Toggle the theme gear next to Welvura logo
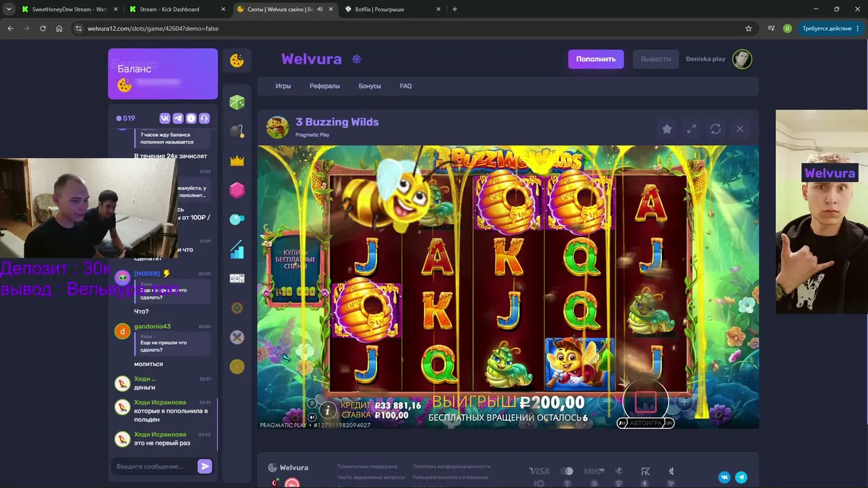Viewport: 868px width, 488px height. point(357,59)
